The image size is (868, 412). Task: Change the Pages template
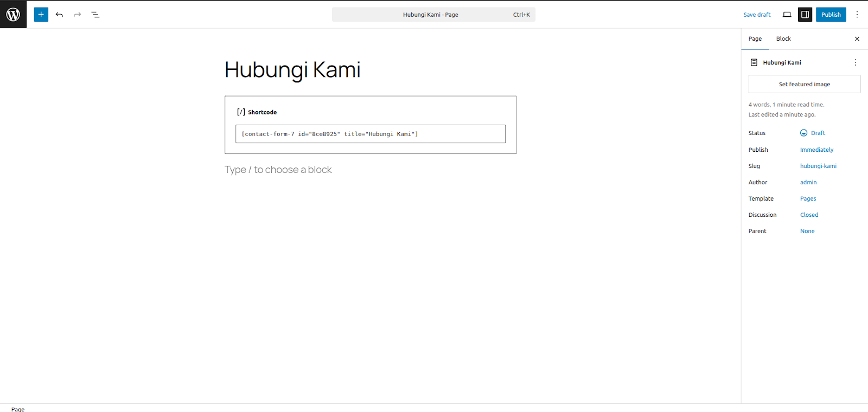808,198
